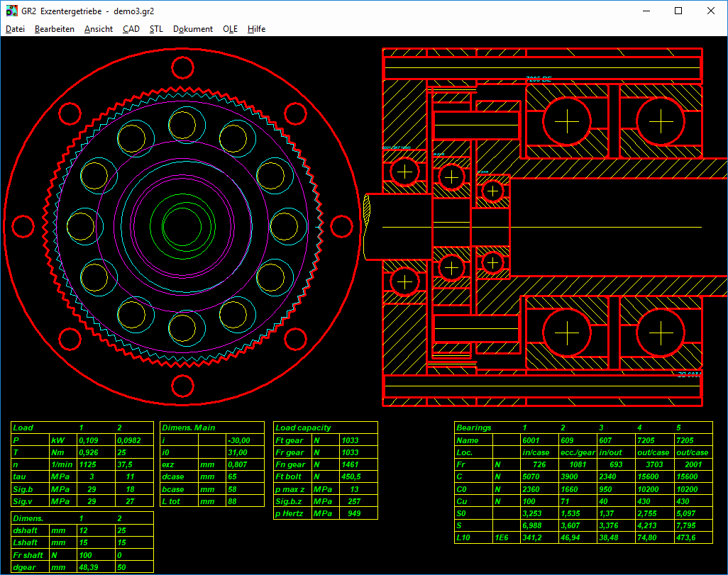728x575 pixels.
Task: Open the Hilfe menu
Action: point(257,29)
